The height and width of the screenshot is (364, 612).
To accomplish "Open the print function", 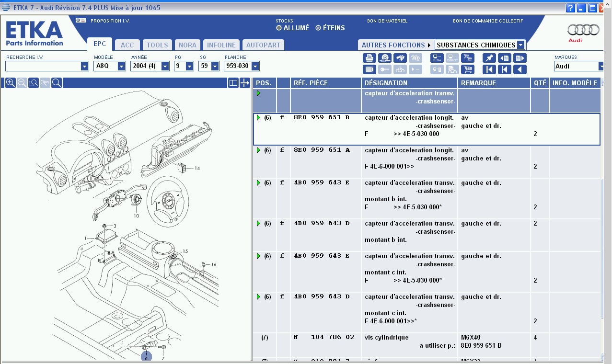I will point(369,58).
